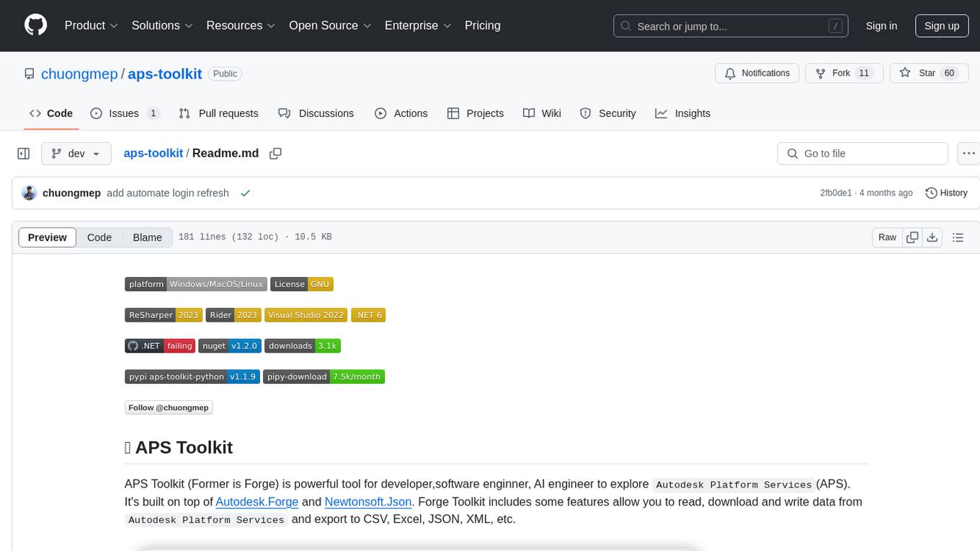
Task: Open the Autodesk.Forge link
Action: click(x=257, y=502)
